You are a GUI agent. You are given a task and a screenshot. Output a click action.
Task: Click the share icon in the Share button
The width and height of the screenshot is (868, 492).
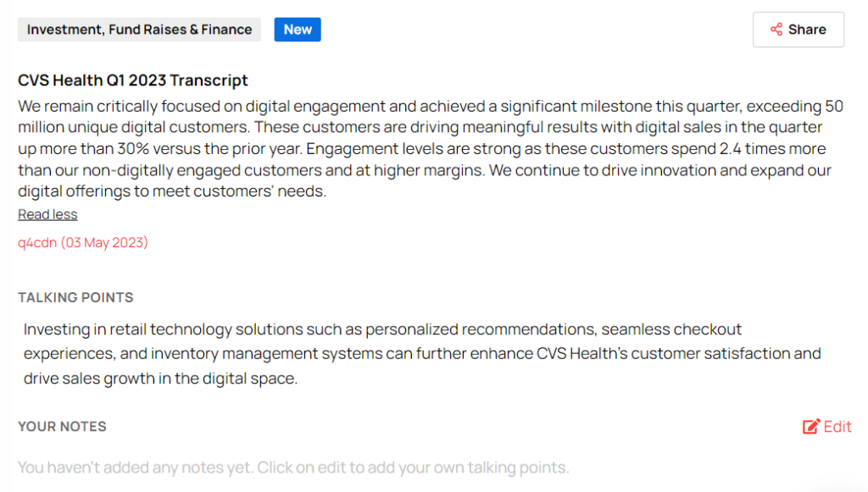pyautogui.click(x=776, y=30)
